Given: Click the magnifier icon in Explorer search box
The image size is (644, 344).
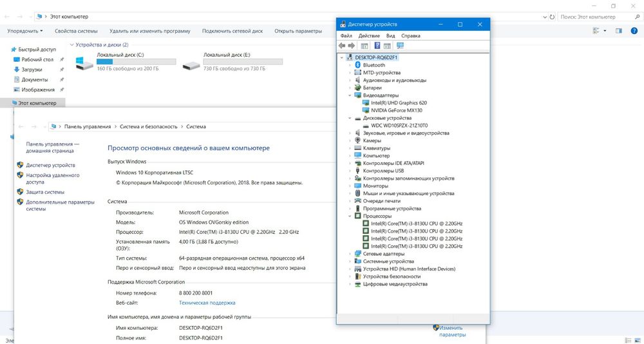Looking at the screenshot, I should tap(637, 17).
